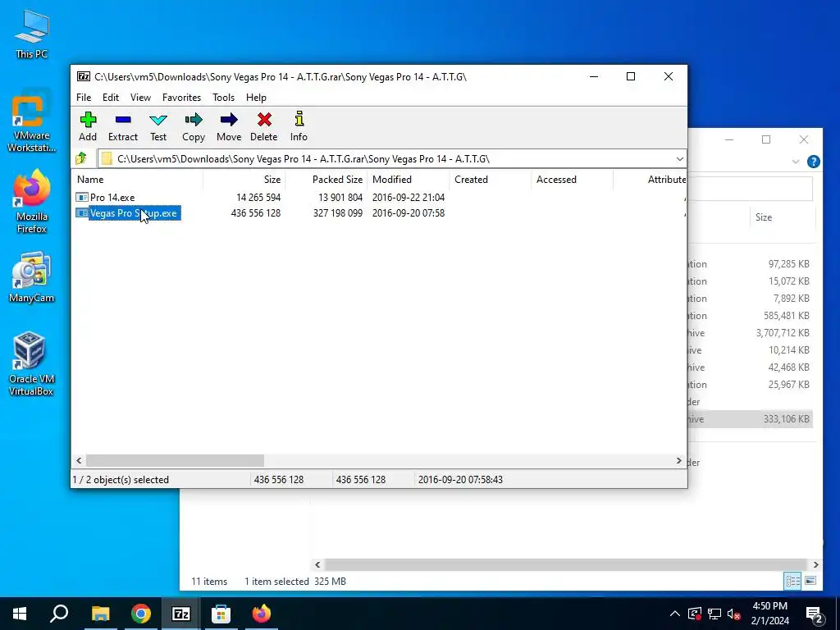Select VMware Workstation desktop shortcut
Viewport: 840px width, 630px height.
32,122
